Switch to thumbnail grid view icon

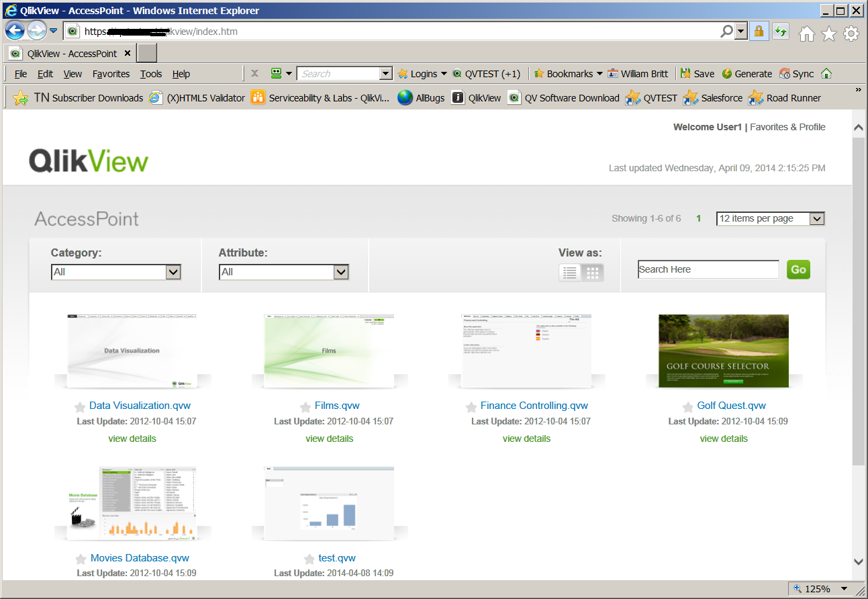point(593,272)
